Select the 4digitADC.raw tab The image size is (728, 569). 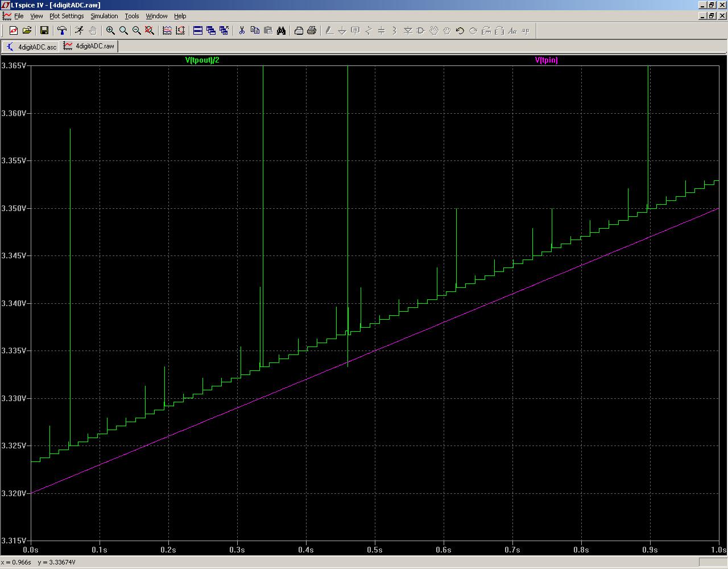tap(89, 46)
